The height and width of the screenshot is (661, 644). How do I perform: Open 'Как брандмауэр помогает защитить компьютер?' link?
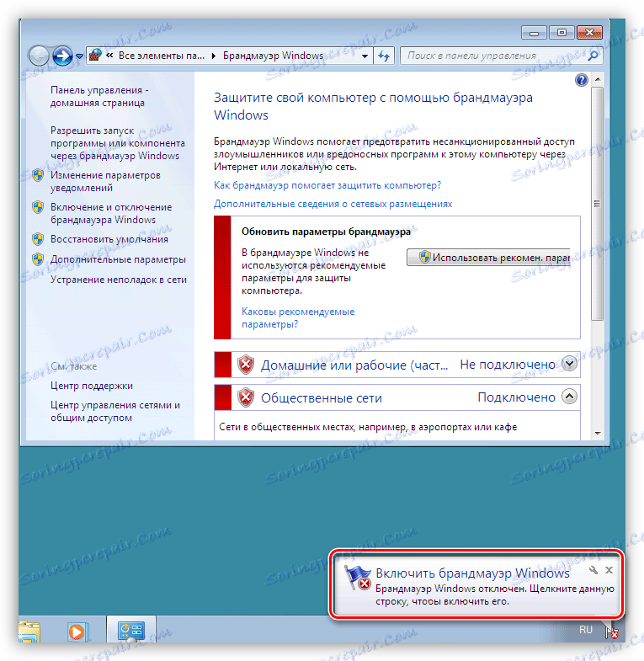[327, 185]
